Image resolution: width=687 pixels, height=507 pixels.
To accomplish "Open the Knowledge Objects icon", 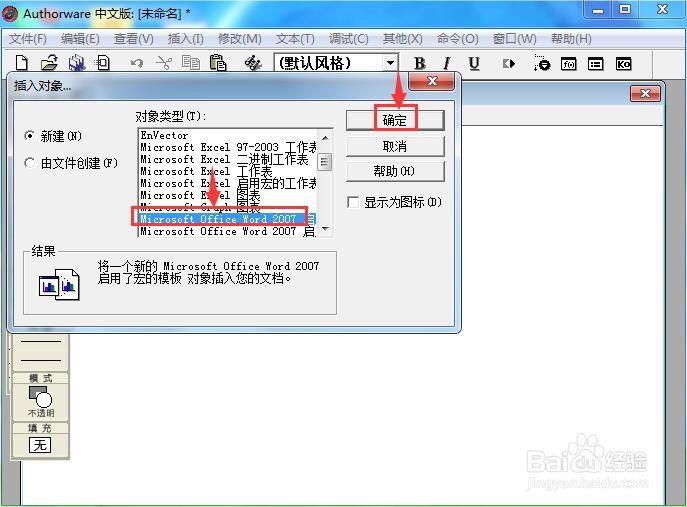I will (x=623, y=64).
